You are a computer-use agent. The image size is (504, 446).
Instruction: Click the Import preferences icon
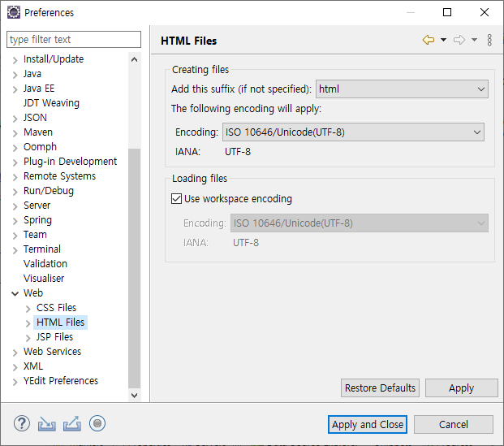(47, 423)
